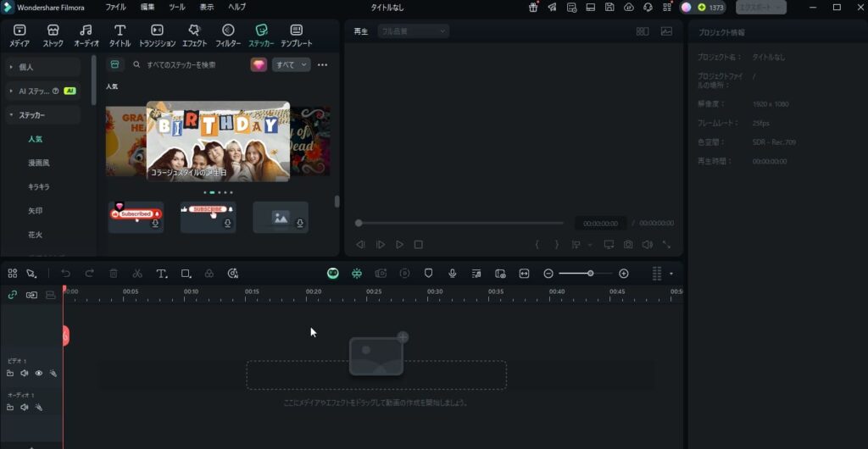The width and height of the screenshot is (868, 449).
Task: Click the BIRTHDAY collage banner thumbnail
Action: point(218,141)
